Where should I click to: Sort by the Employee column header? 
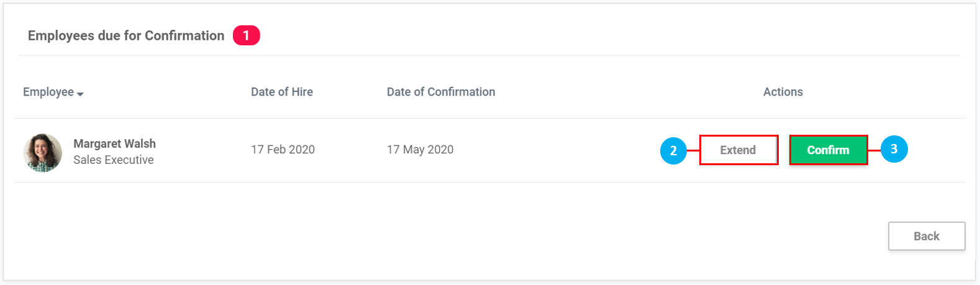48,92
